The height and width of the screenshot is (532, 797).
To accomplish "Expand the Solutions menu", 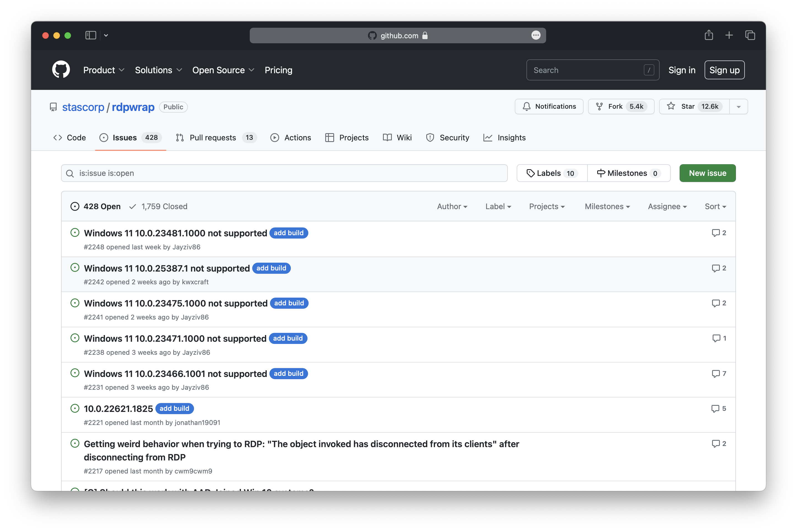I will point(158,70).
